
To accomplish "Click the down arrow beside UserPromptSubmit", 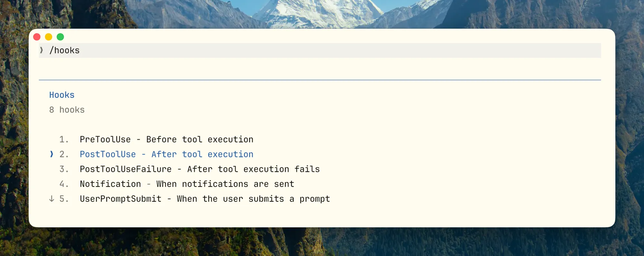I will point(52,199).
